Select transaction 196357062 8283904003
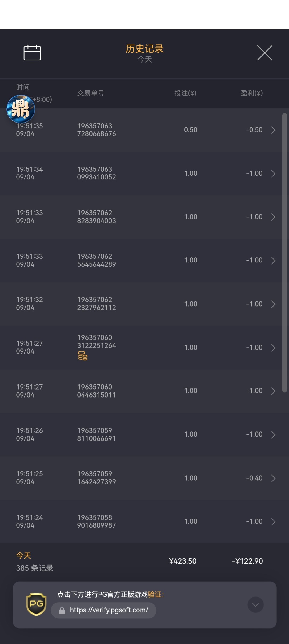This screenshot has width=289, height=644. click(97, 217)
